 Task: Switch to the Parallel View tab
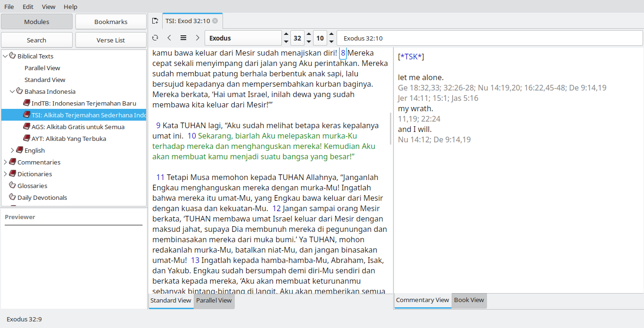click(214, 301)
